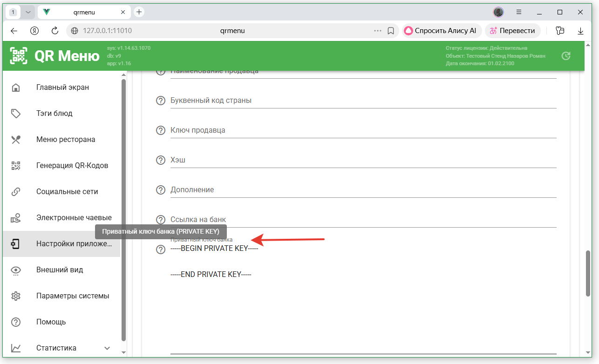Click the Спросить Алису AI button
The image size is (599, 364).
pyautogui.click(x=441, y=31)
